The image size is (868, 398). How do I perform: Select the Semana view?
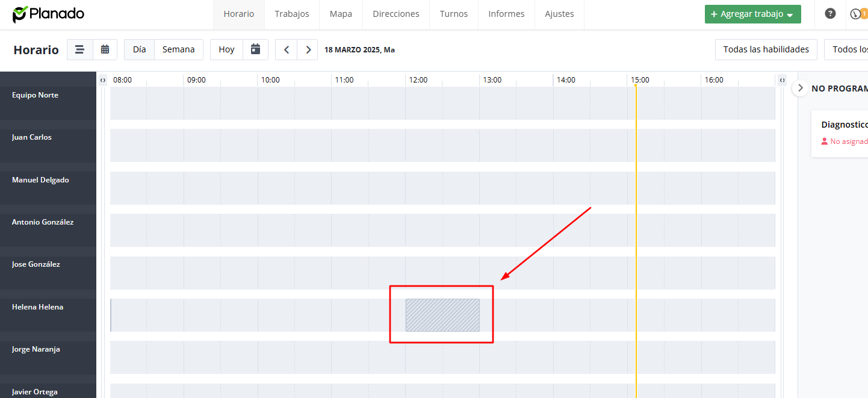179,49
